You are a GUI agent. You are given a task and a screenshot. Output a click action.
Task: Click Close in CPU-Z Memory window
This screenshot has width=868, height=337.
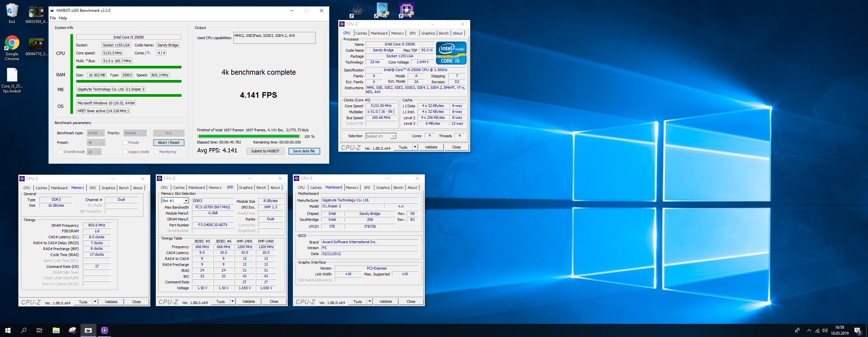[136, 301]
